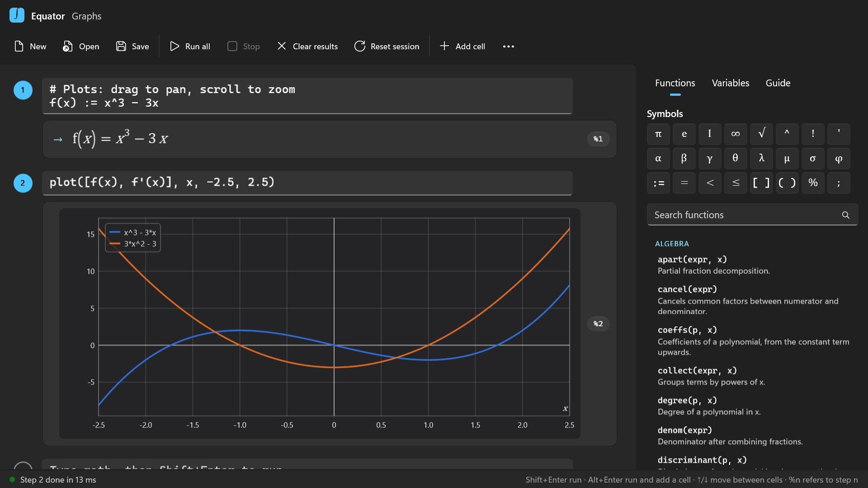Toggle x^3 - 3*x legend entry

click(133, 232)
